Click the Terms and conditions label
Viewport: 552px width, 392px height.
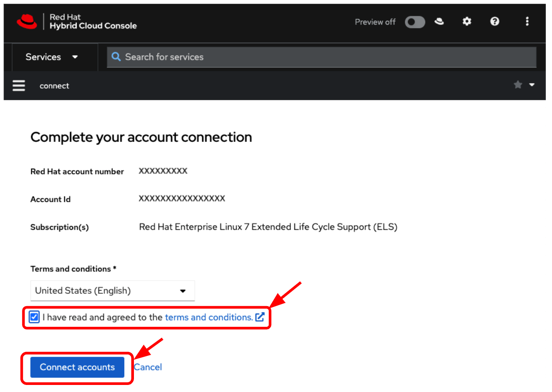pos(73,269)
